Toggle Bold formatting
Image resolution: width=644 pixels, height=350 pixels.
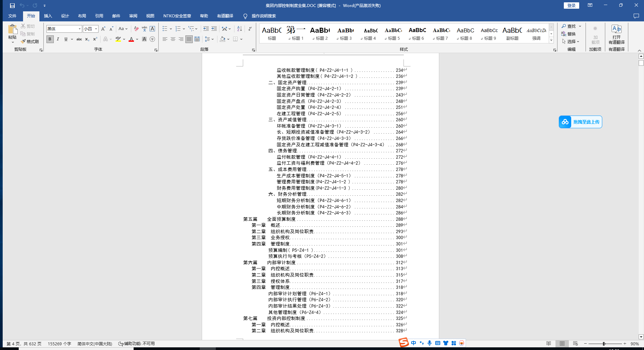tap(50, 39)
